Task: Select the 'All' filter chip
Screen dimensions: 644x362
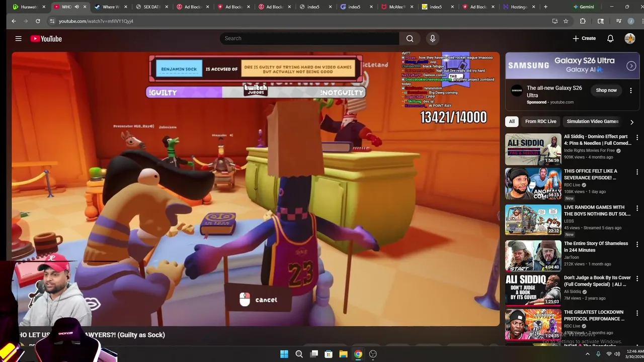Action: [x=512, y=121]
